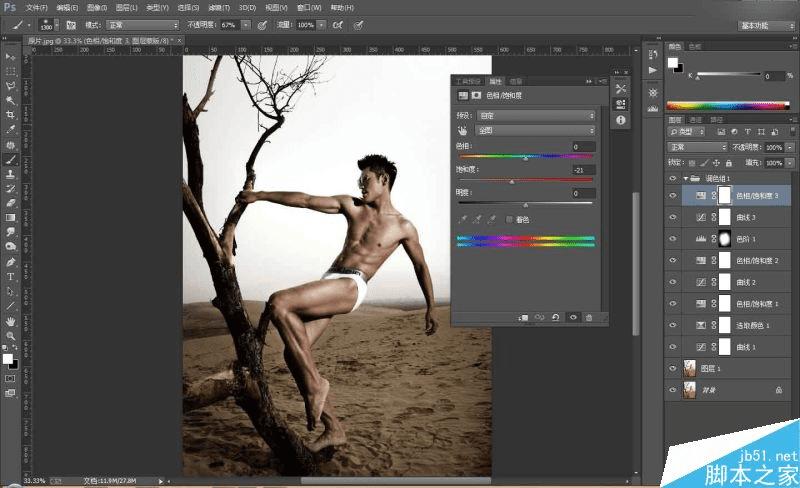Image resolution: width=800 pixels, height=488 pixels.
Task: Open the 帮助(H) menu
Action: coord(342,8)
